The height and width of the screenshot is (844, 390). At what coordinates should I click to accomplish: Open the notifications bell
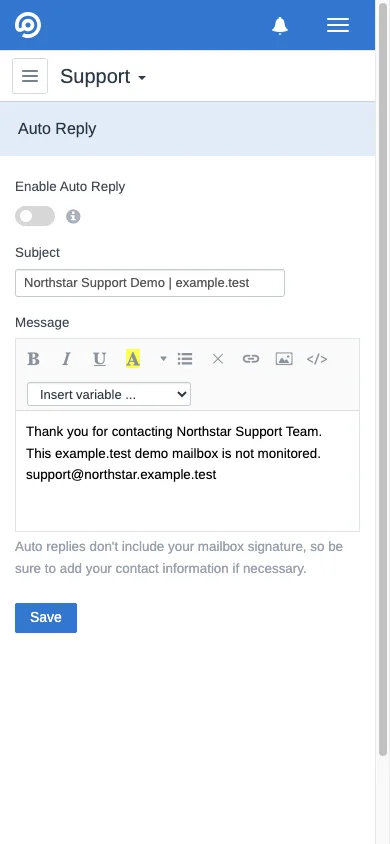280,25
